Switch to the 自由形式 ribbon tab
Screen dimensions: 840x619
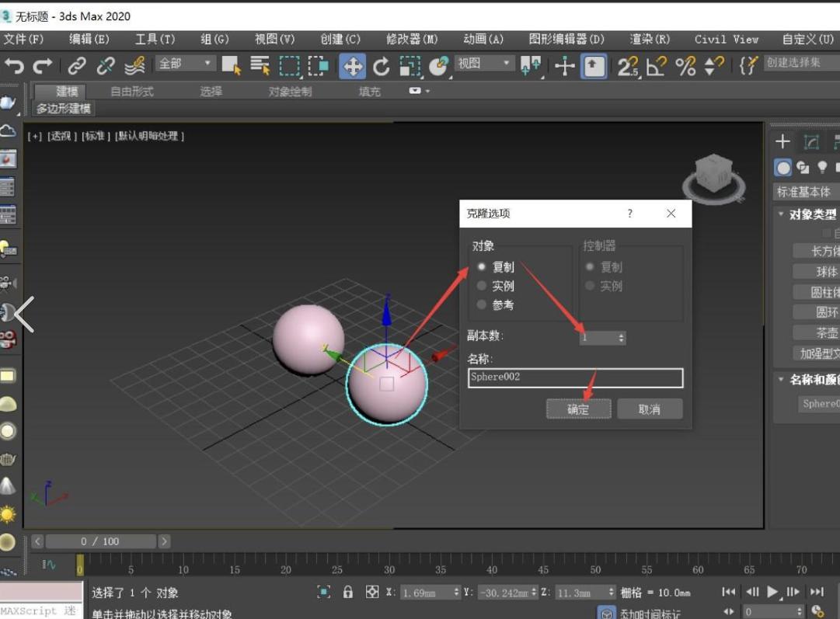[131, 92]
